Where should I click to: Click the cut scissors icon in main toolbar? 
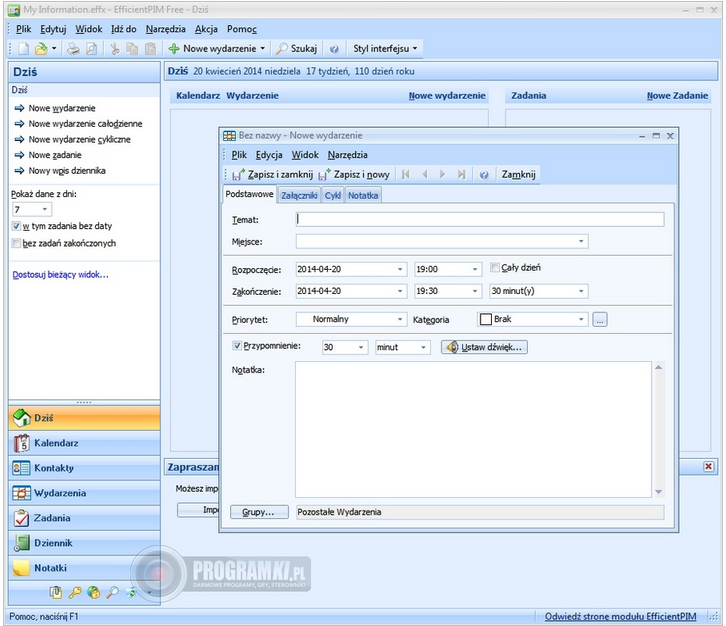pos(114,49)
